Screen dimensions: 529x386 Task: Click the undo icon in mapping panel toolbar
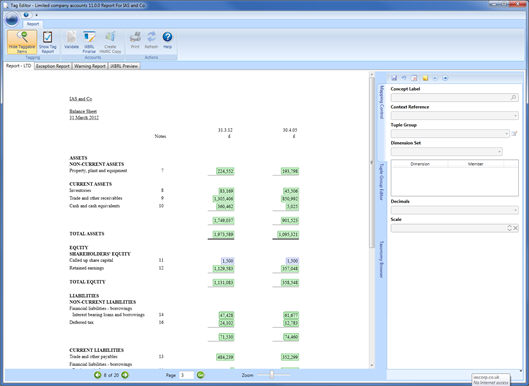tap(404, 78)
